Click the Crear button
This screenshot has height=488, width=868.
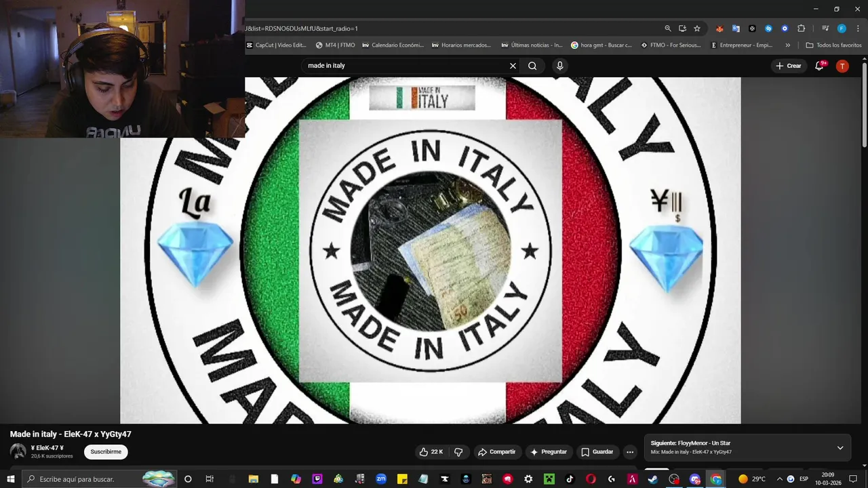[789, 66]
